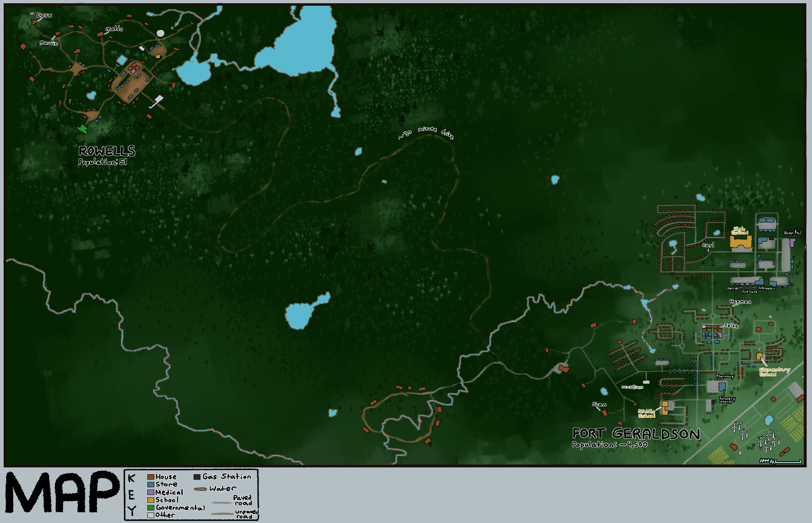Screen dimensions: 812x523
Task: Click the white Museum building icon
Action: (646, 382)
